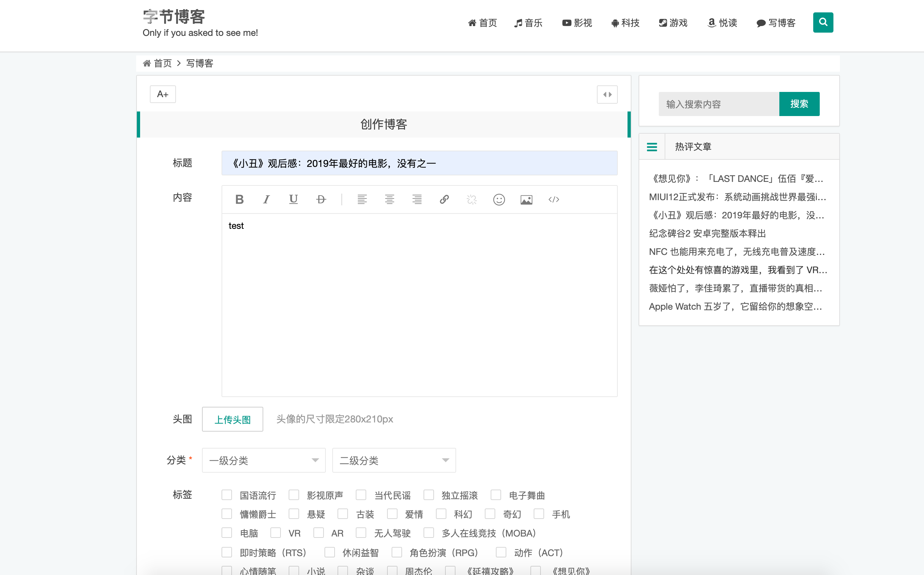Tick 多人在线竞技（MOBA） checkbox

(429, 533)
